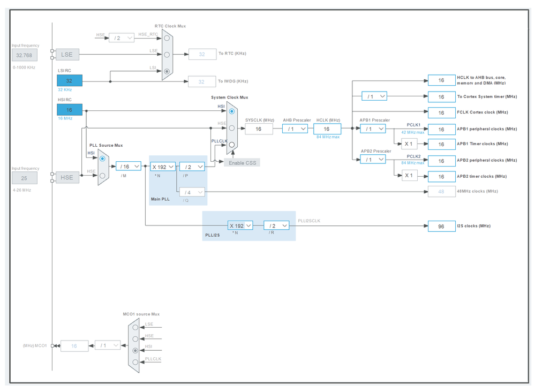Viewport: 535px width, 392px height.
Task: Click APB2 timer X 1 multiplier box
Action: tap(409, 175)
